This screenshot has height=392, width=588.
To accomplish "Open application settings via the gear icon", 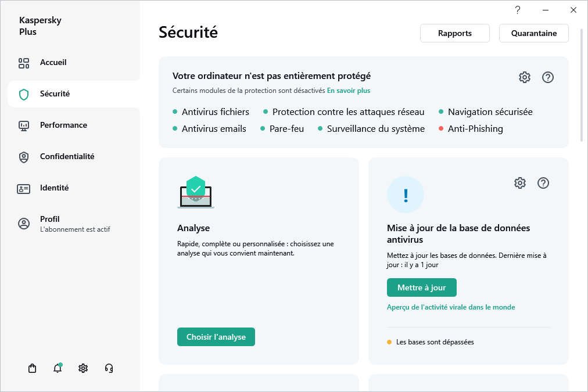I will 83,368.
